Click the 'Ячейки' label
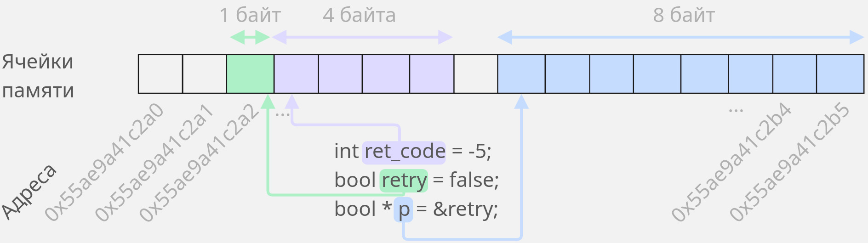 pos(37,62)
